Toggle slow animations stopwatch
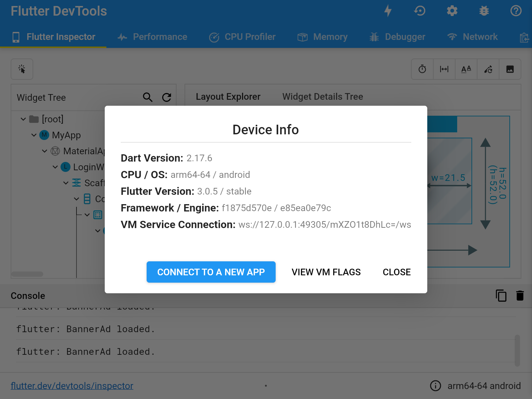The width and height of the screenshot is (532, 399). point(422,69)
